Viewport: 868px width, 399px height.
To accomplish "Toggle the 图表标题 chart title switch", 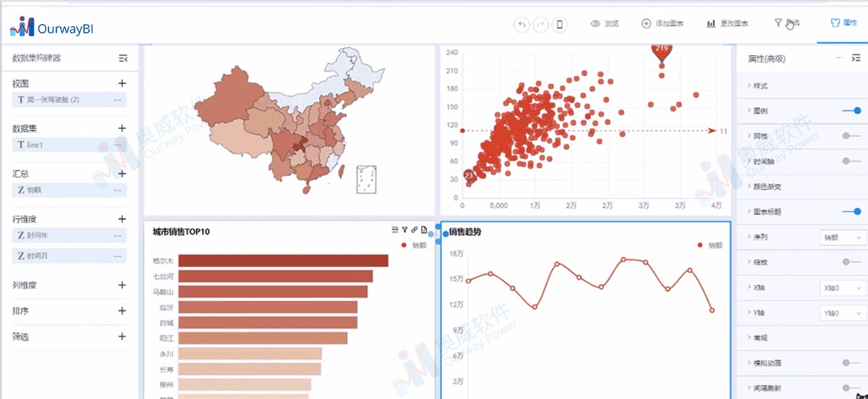I will pyautogui.click(x=851, y=211).
